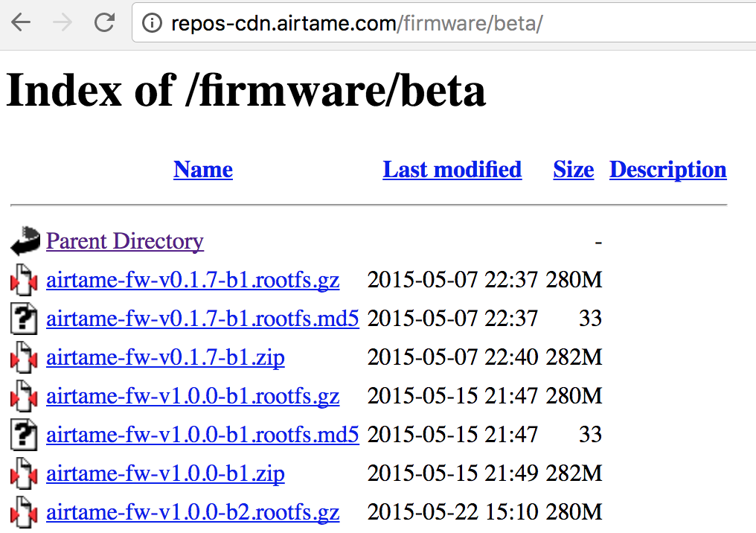Click the URL address bar field

444,22
